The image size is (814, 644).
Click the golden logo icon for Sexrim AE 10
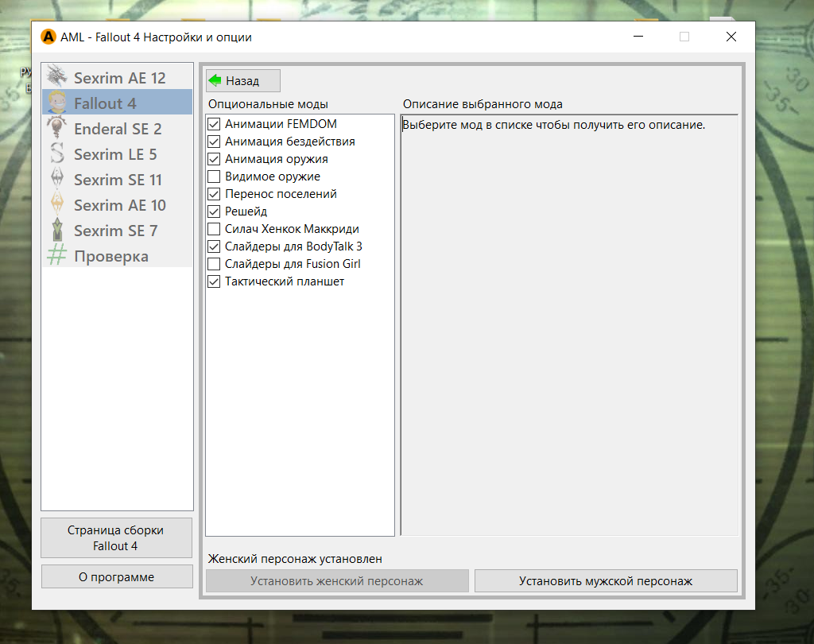[x=56, y=204]
